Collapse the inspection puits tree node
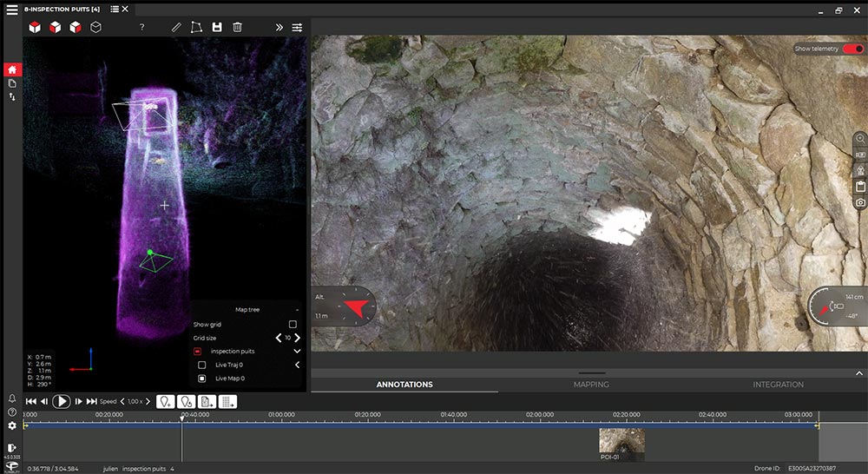The height and width of the screenshot is (474, 868). click(x=297, y=351)
